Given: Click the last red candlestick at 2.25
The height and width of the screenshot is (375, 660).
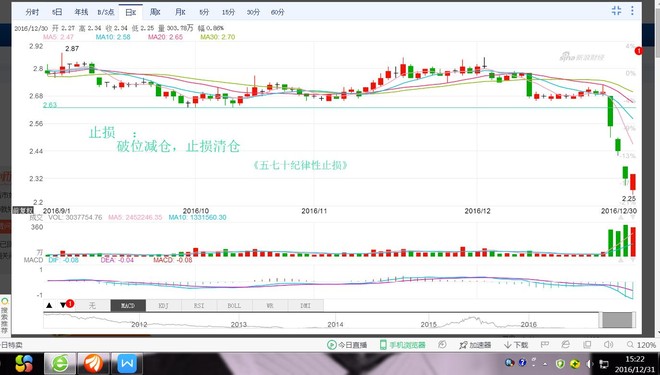Looking at the screenshot, I should (x=633, y=182).
